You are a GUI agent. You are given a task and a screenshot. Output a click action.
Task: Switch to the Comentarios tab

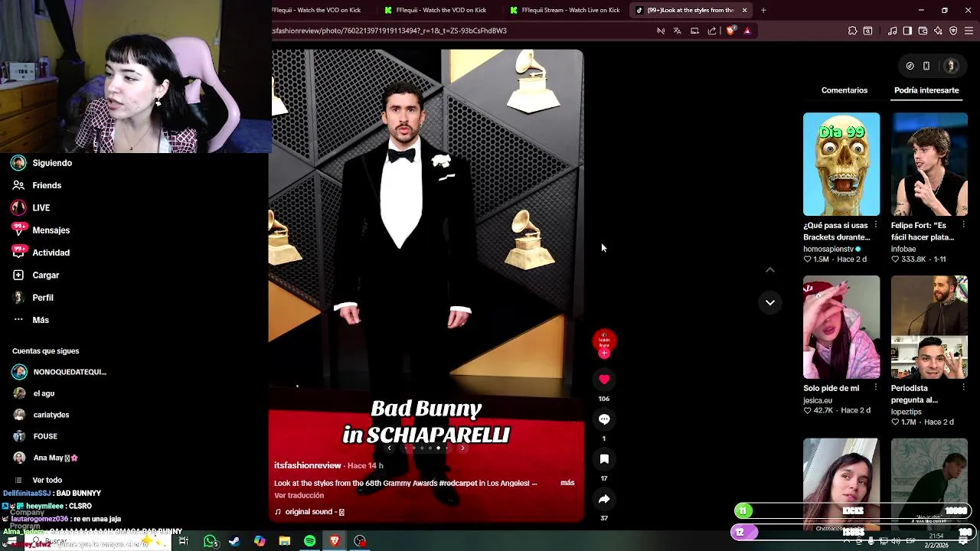click(x=844, y=90)
